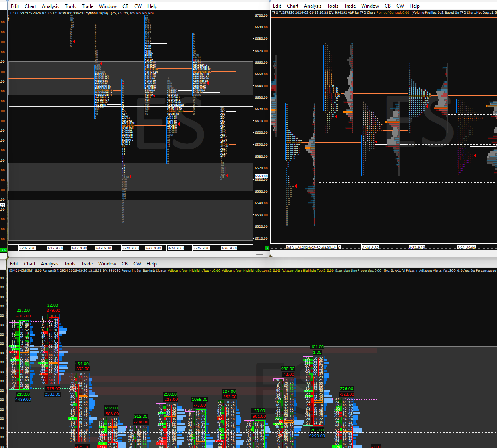
Task: Open Help menu in top-left TPO window
Action: pyautogui.click(x=152, y=6)
